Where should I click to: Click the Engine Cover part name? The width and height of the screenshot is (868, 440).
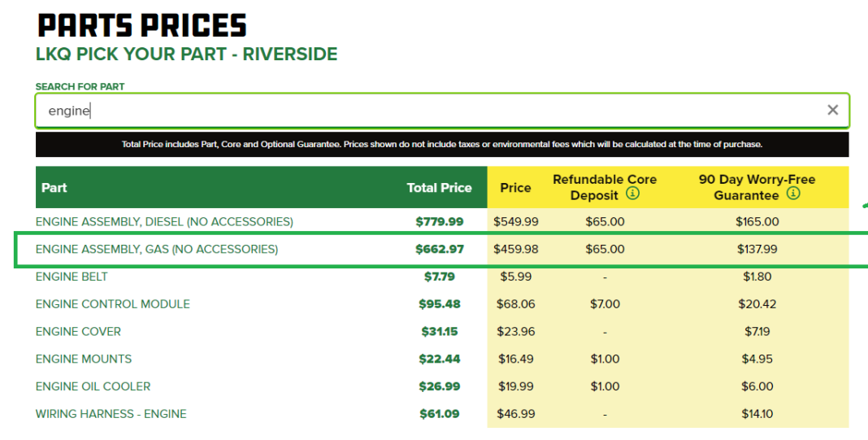(x=78, y=332)
